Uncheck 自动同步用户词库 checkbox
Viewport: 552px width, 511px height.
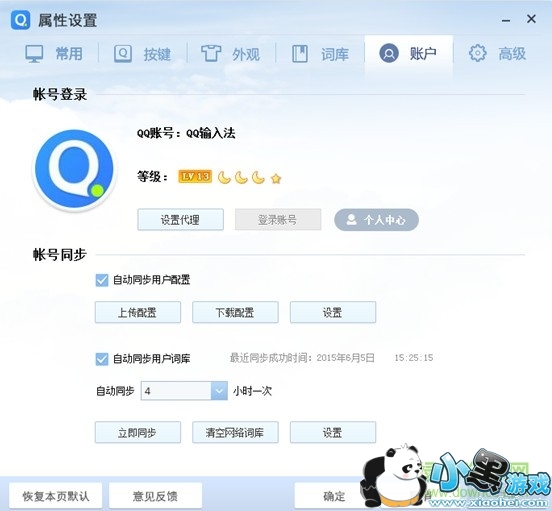pos(102,359)
